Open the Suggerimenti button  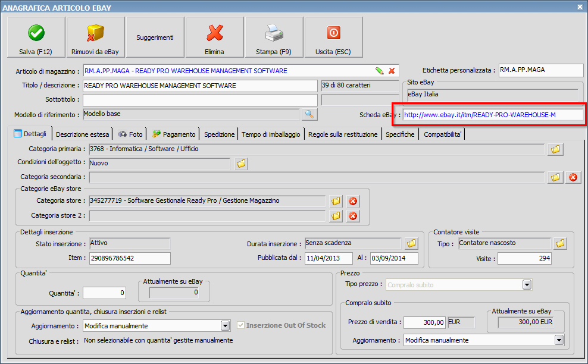(x=155, y=37)
